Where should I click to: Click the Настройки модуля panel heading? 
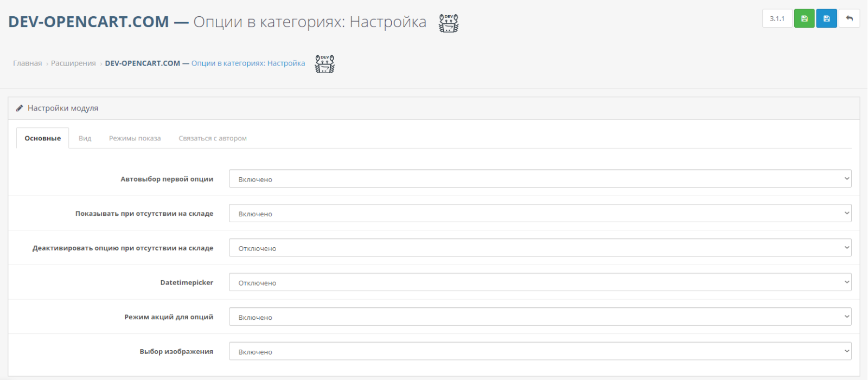click(x=63, y=108)
